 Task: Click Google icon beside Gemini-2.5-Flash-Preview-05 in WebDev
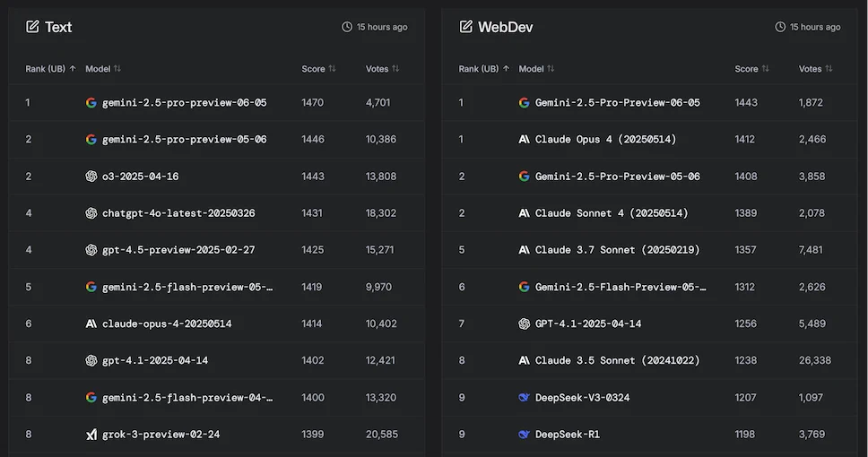click(x=525, y=287)
